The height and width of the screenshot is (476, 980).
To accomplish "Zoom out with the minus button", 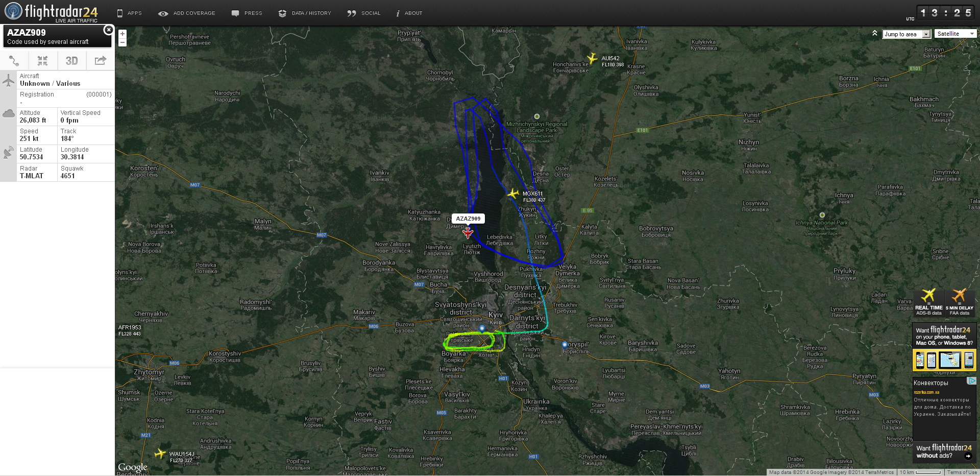I will tap(122, 42).
